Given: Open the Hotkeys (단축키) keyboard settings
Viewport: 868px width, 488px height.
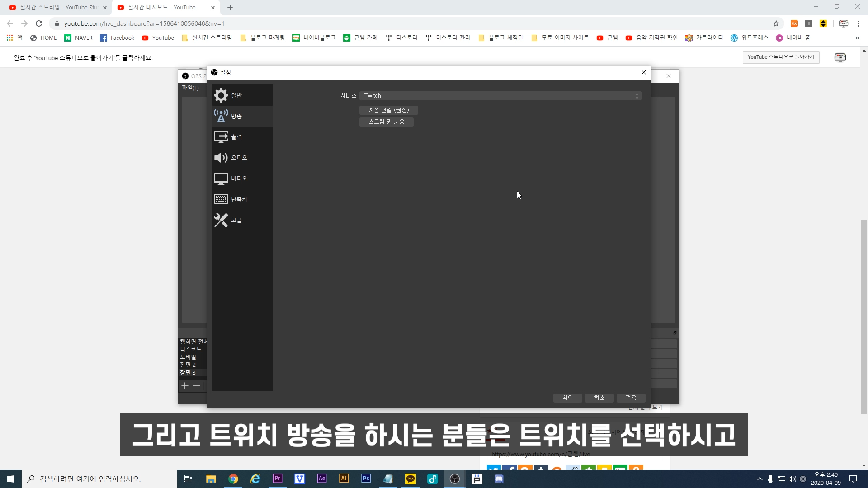Looking at the screenshot, I should point(221,199).
